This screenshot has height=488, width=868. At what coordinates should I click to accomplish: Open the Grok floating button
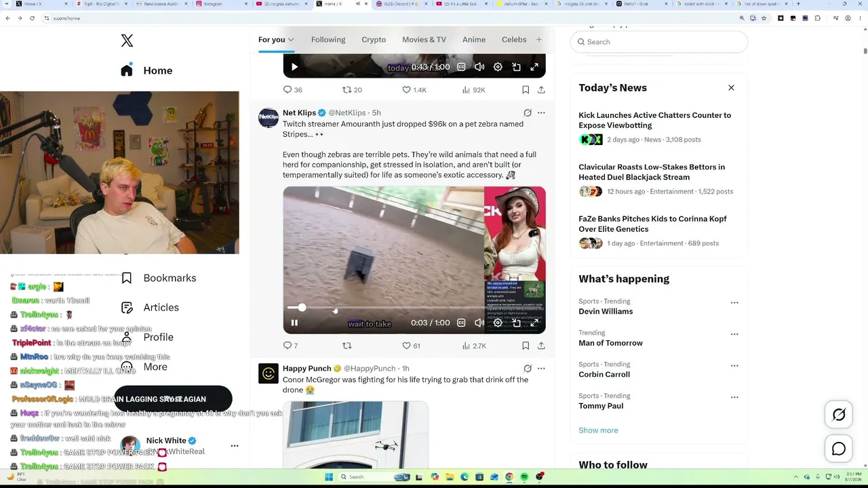point(839,415)
